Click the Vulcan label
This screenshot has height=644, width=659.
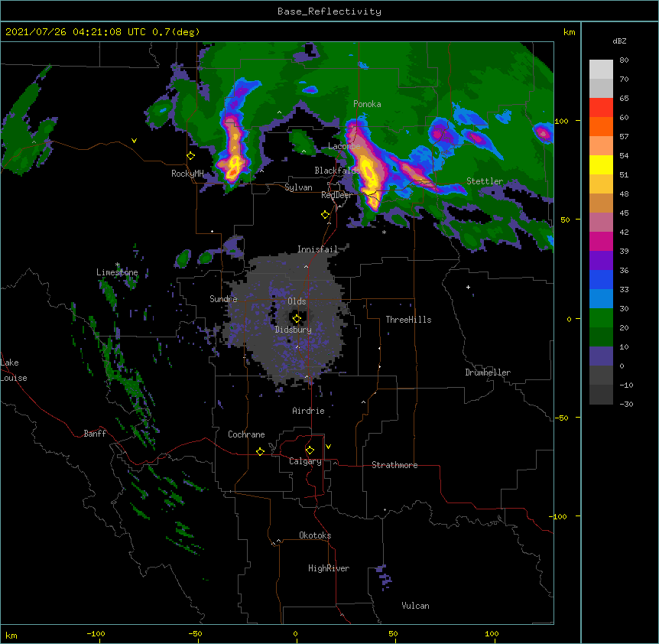[x=415, y=606]
